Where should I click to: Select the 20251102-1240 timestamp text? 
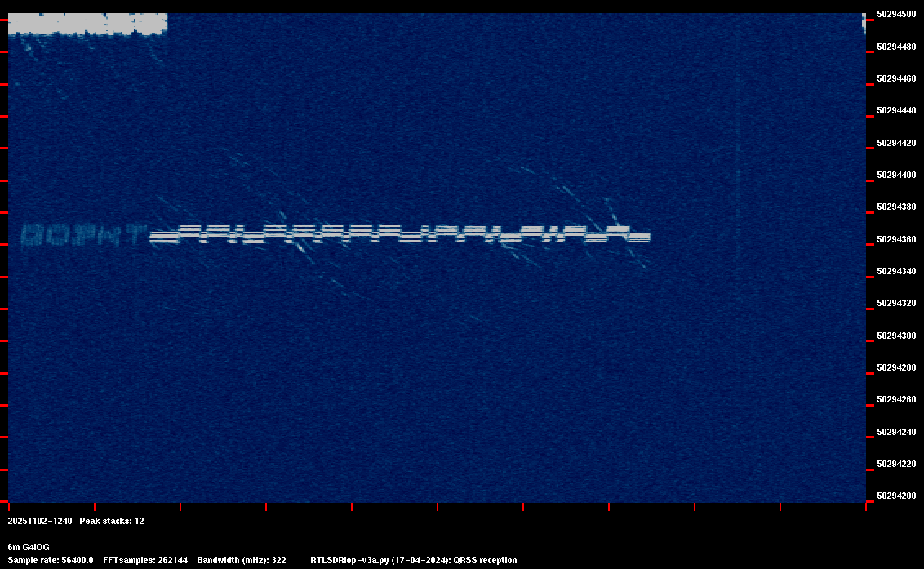(x=40, y=521)
